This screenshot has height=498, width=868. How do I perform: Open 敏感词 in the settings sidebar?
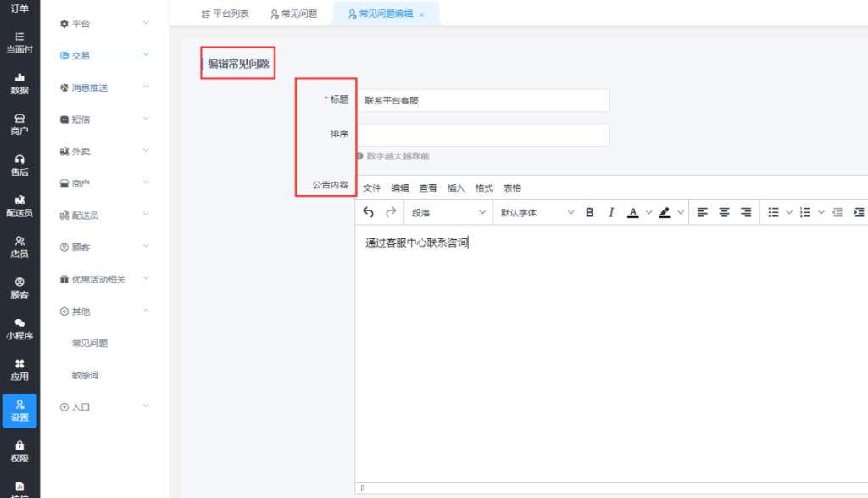[86, 375]
